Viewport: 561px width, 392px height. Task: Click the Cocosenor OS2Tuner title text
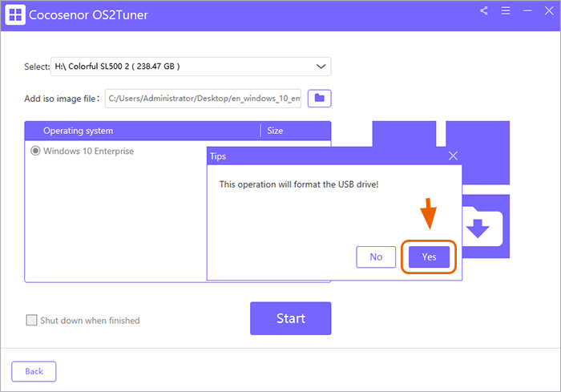click(x=88, y=15)
